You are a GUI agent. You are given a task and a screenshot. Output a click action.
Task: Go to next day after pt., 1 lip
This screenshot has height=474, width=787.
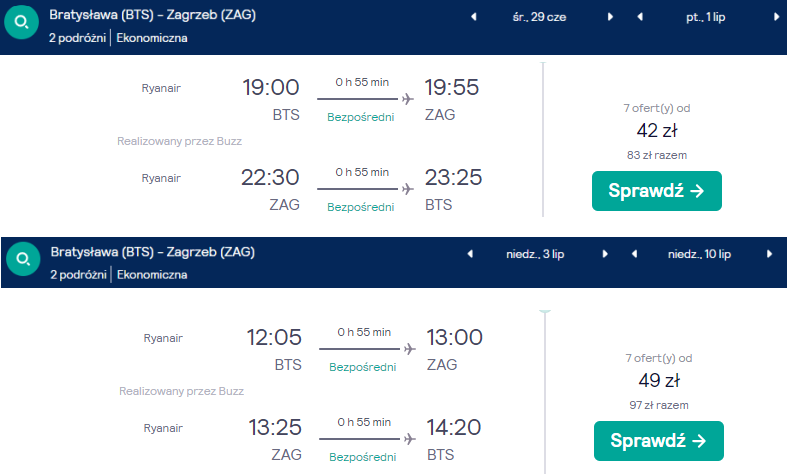[x=776, y=17]
